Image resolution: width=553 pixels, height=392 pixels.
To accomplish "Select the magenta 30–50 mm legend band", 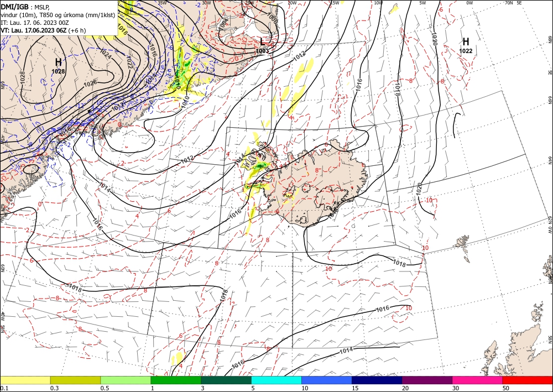I will [478, 380].
